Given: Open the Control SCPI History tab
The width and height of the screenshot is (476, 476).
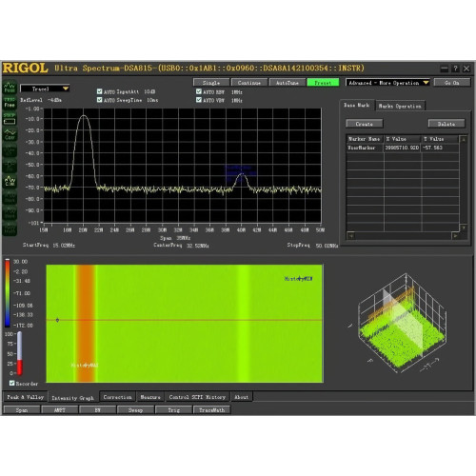Looking at the screenshot, I should [x=197, y=397].
